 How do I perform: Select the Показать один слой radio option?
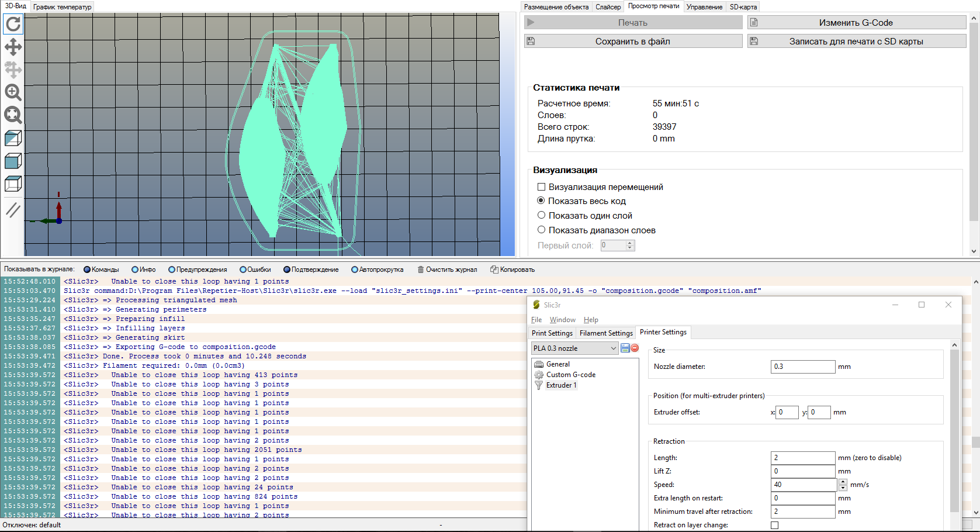541,215
